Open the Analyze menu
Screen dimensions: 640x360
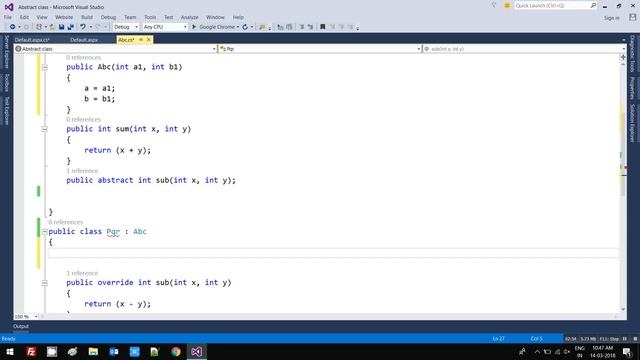pos(189,17)
